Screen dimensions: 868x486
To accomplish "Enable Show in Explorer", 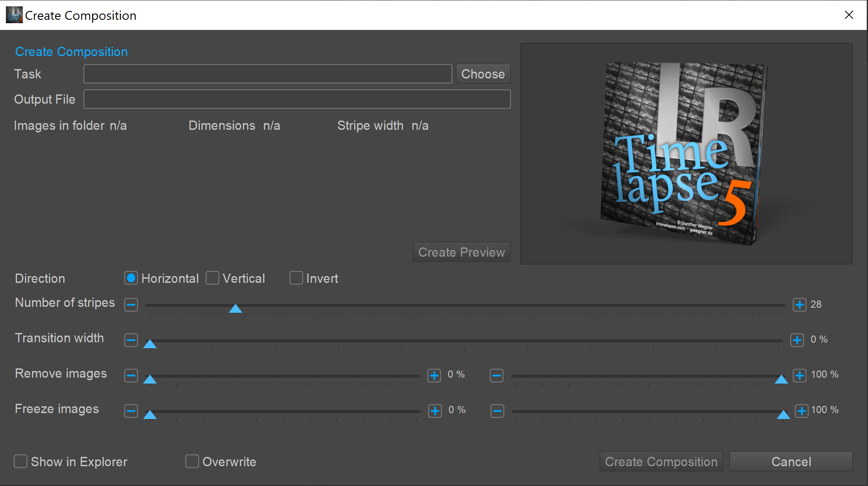I will click(x=21, y=461).
